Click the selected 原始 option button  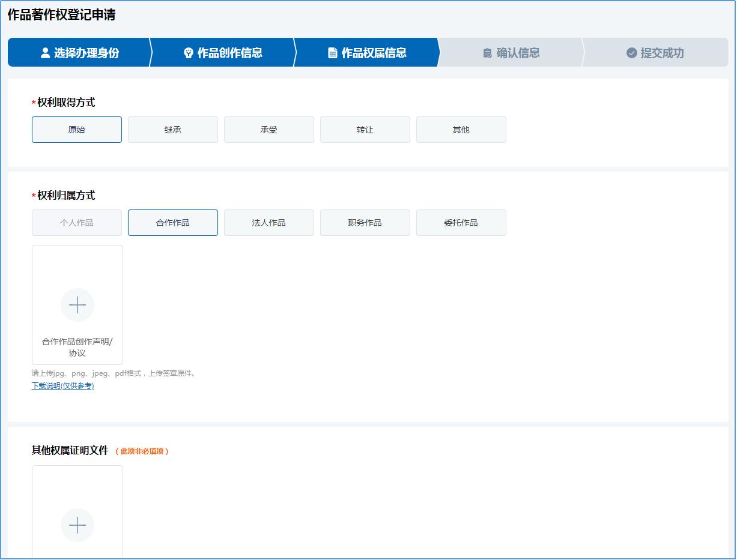76,130
